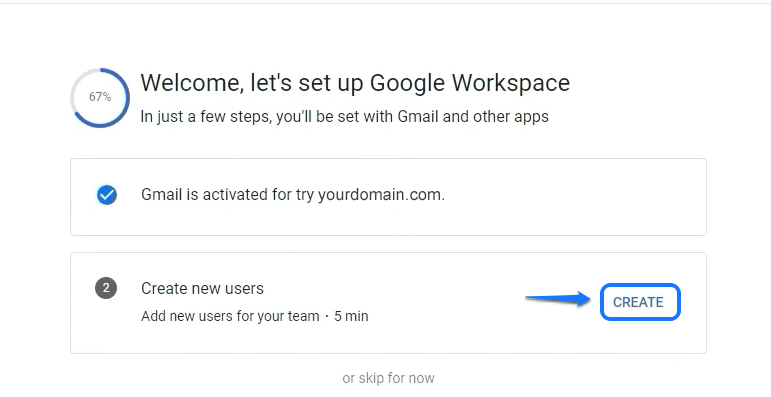
Task: Click blank space inside Create users card
Action: 443,335
